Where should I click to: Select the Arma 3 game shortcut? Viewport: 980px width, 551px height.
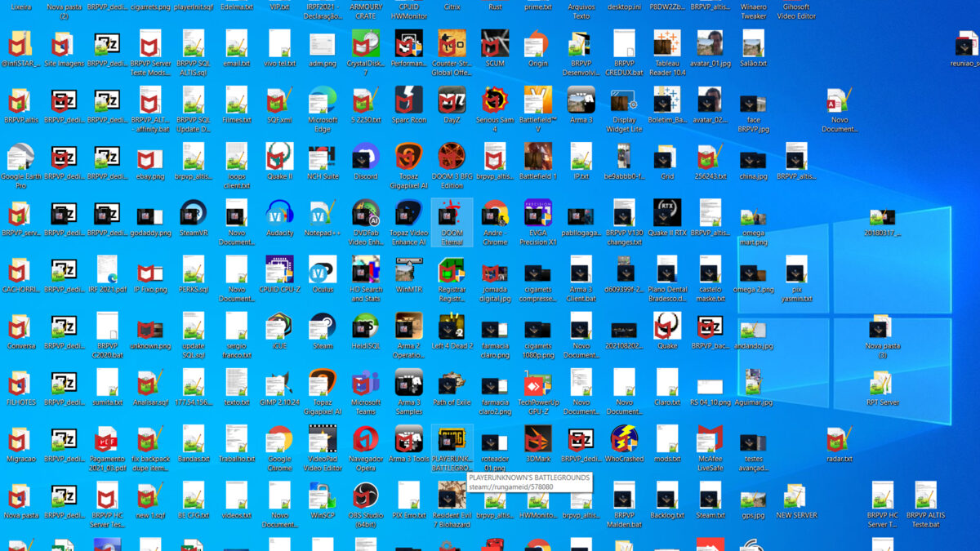coord(581,100)
